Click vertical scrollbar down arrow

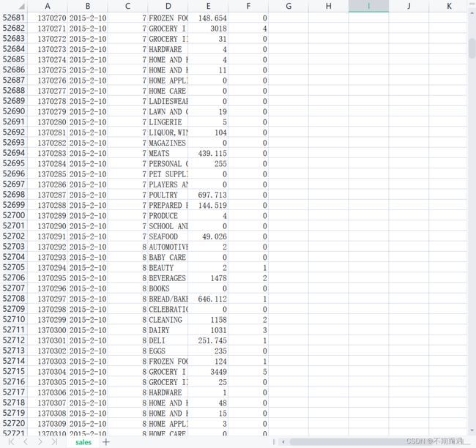click(x=472, y=430)
